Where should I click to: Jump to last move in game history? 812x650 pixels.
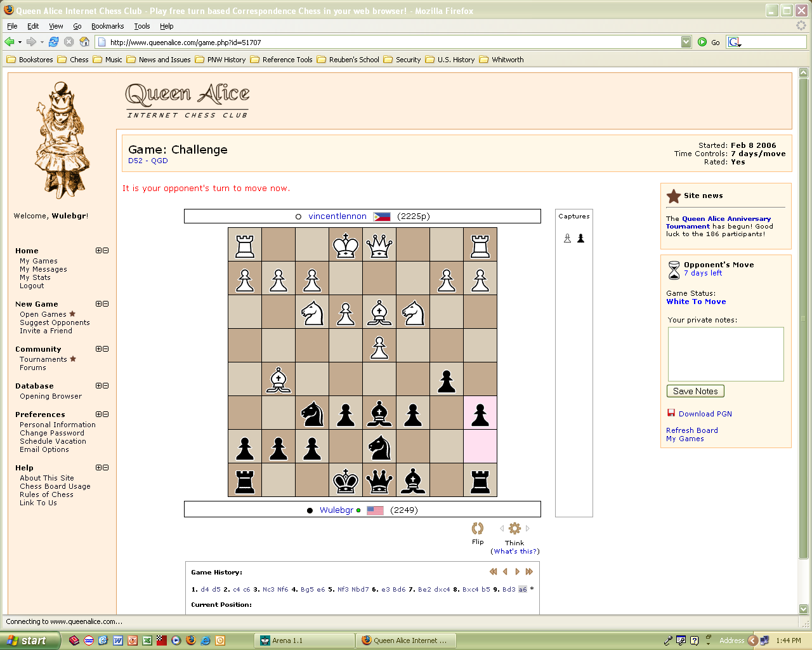coord(529,572)
